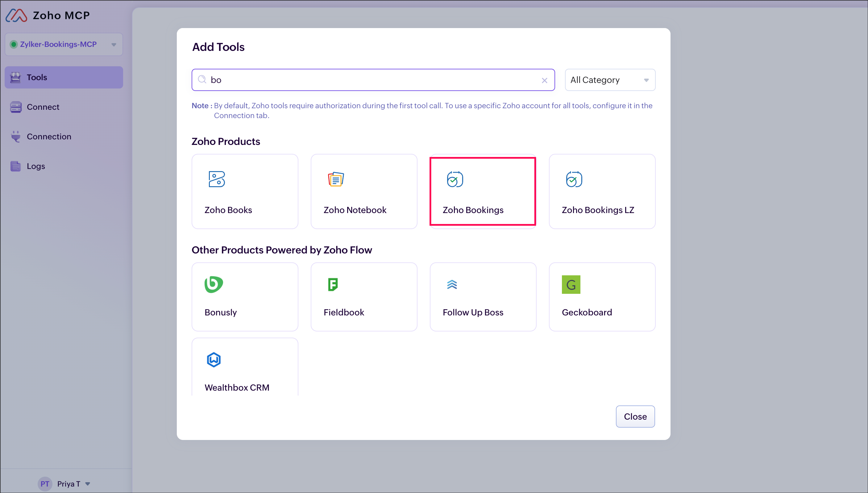Click the search magnifier icon
The height and width of the screenshot is (493, 868).
[x=202, y=80]
